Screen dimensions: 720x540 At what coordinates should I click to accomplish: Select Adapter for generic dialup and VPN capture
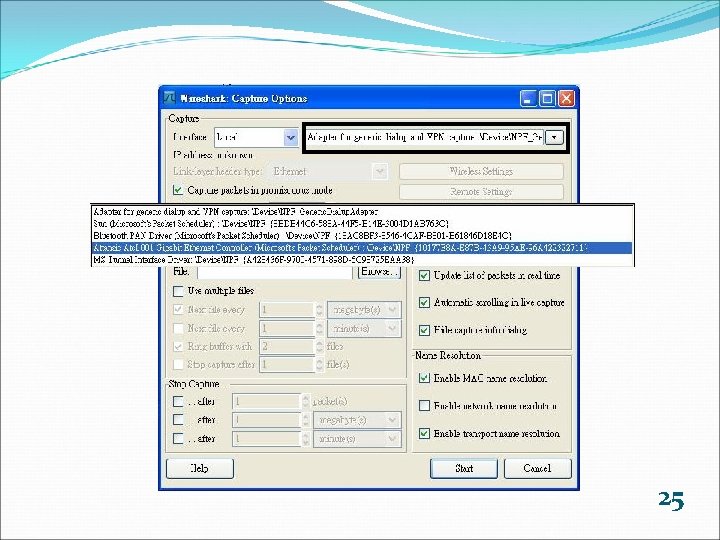(362, 212)
